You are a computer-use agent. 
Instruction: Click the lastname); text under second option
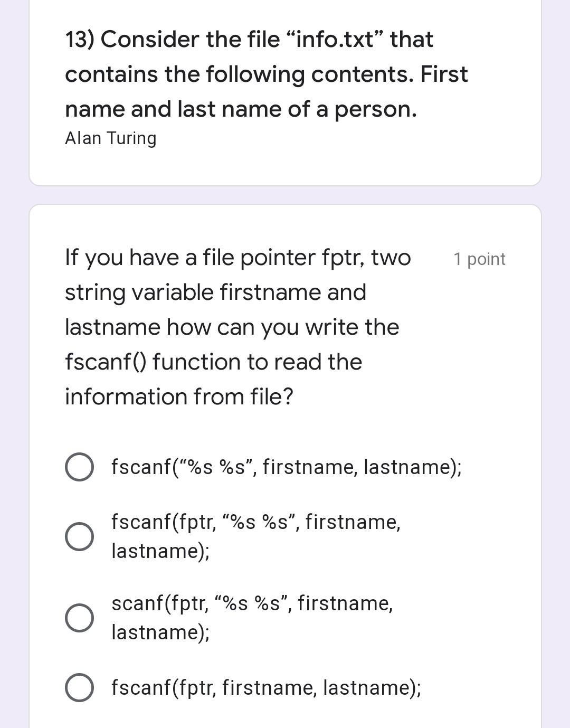click(160, 551)
